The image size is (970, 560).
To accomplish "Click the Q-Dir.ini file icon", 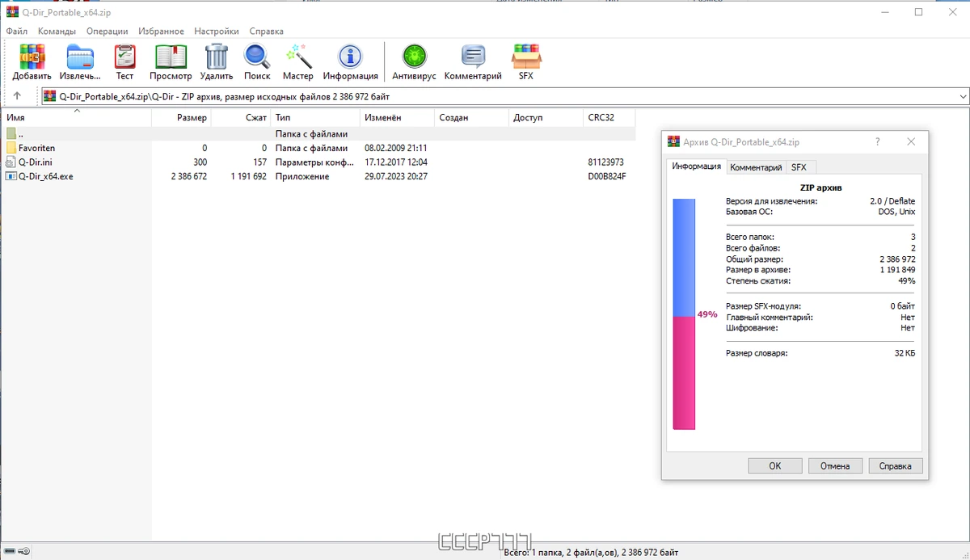I will click(11, 162).
